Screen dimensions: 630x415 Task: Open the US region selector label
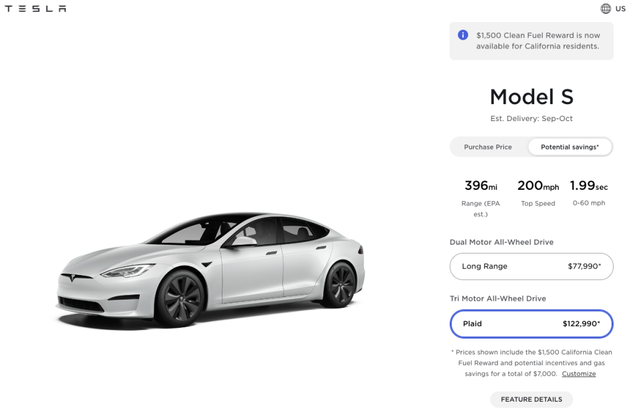(x=620, y=9)
